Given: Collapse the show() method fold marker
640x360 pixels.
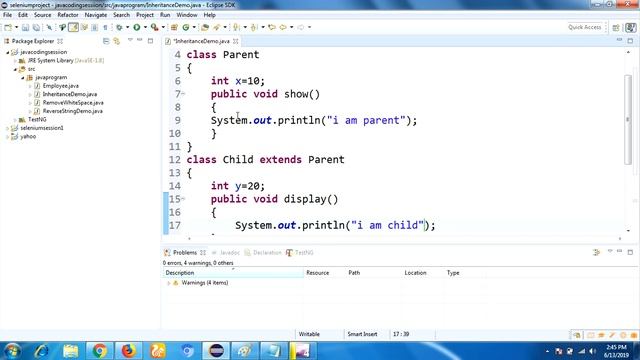Looking at the screenshot, I should pyautogui.click(x=184, y=94).
